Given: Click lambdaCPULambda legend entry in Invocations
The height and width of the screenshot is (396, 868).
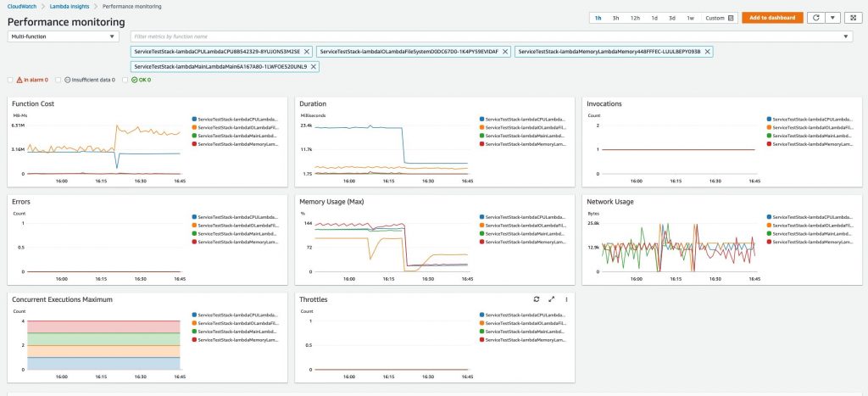Looking at the screenshot, I should (813, 119).
